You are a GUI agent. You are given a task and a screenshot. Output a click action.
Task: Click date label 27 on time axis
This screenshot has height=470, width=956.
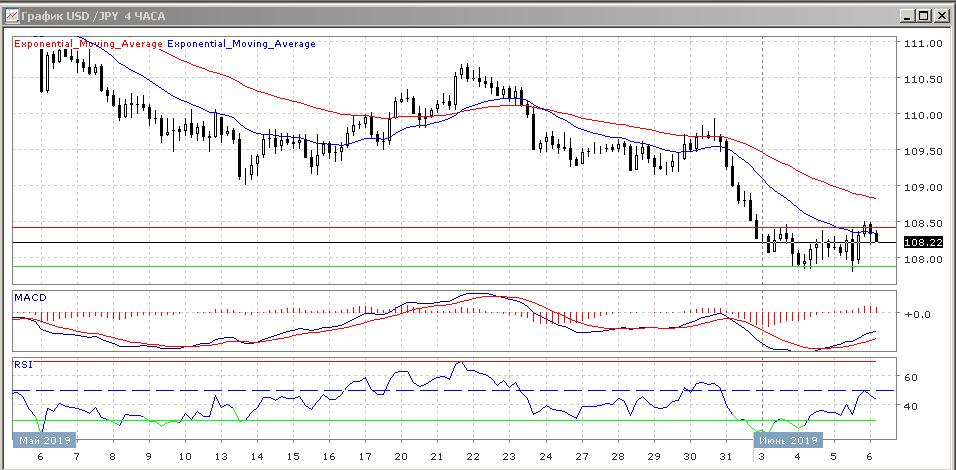click(582, 457)
